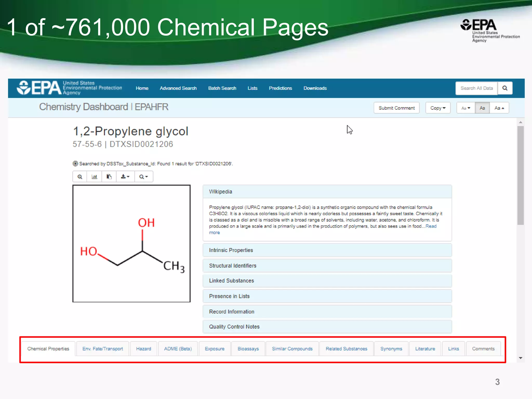Switch to the Bioassays tab

[x=248, y=349]
